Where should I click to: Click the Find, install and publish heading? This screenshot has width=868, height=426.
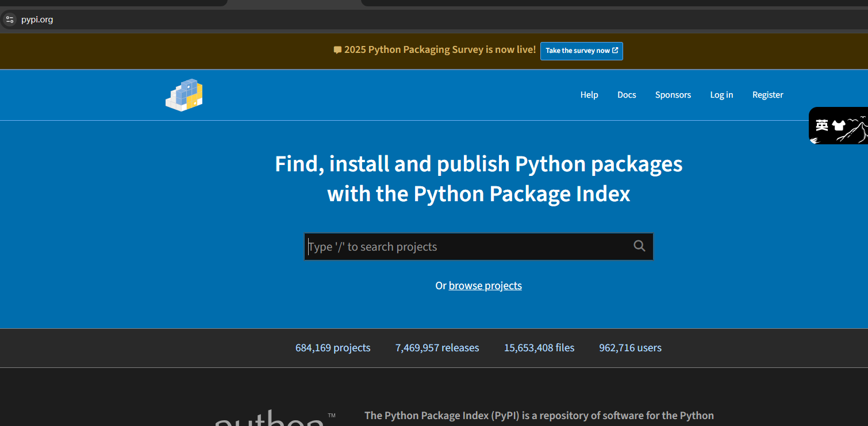pos(479,179)
